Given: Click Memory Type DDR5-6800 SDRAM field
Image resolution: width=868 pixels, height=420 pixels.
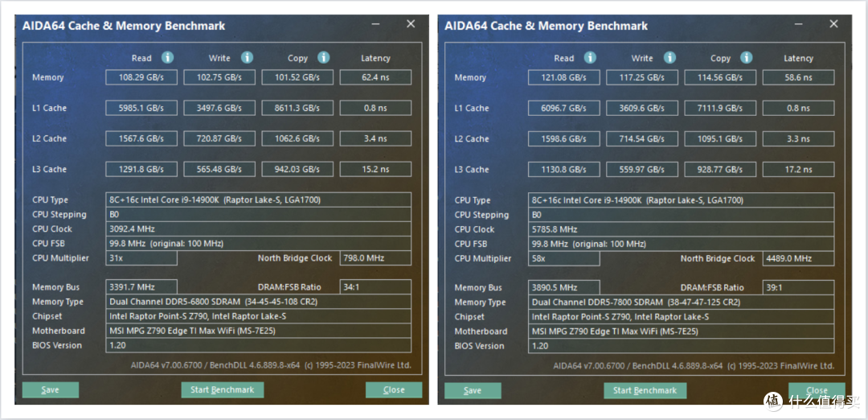Looking at the screenshot, I should pos(259,302).
